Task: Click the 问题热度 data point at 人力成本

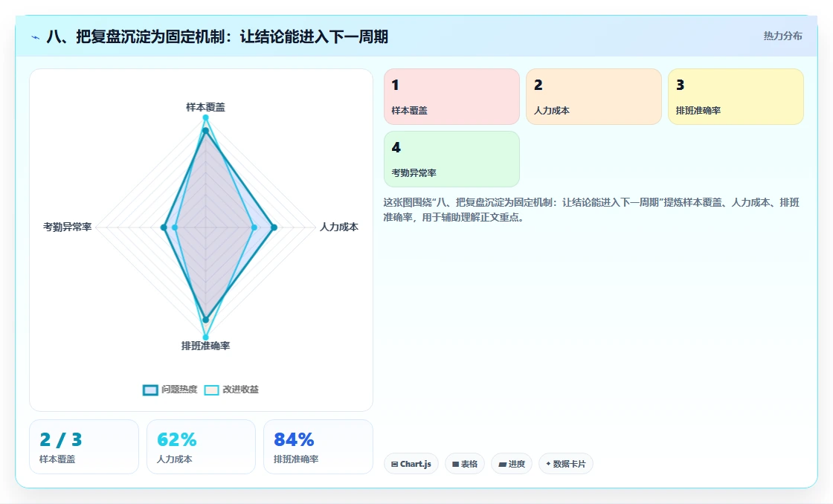Action: pos(274,227)
